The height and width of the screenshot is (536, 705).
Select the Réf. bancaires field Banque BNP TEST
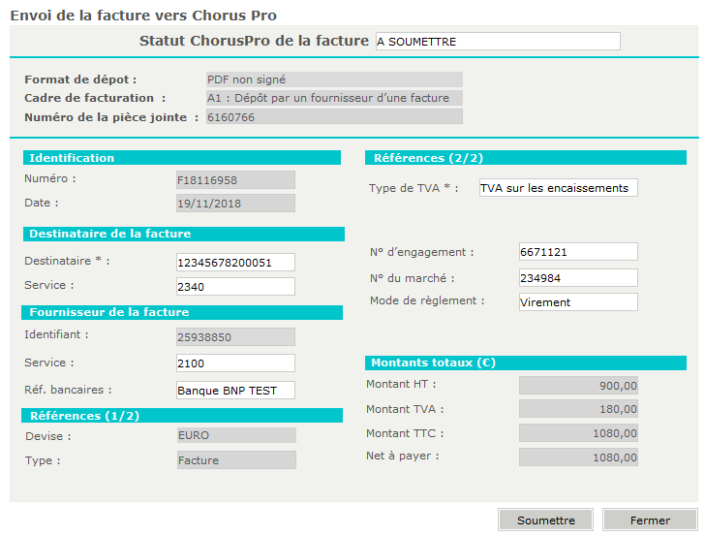[x=235, y=390]
